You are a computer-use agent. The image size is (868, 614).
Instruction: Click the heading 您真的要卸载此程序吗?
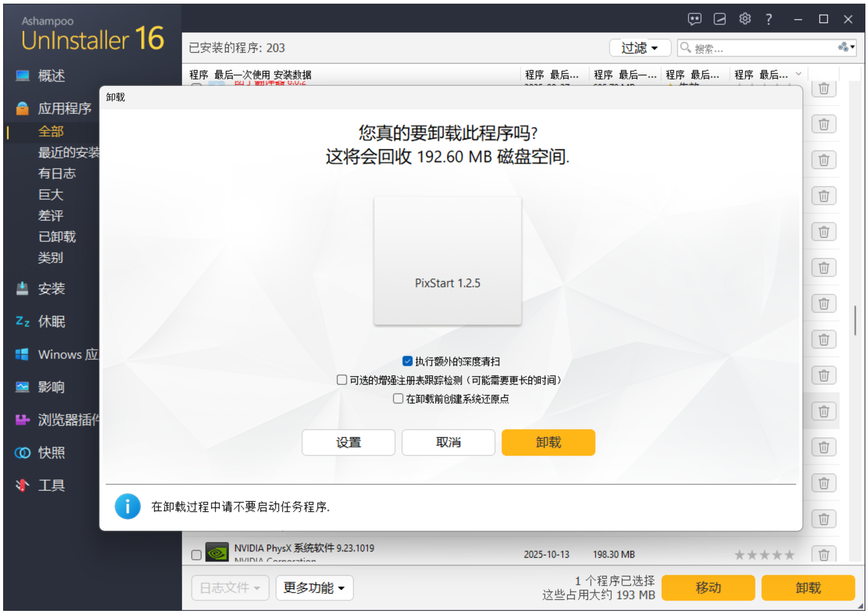(x=448, y=133)
